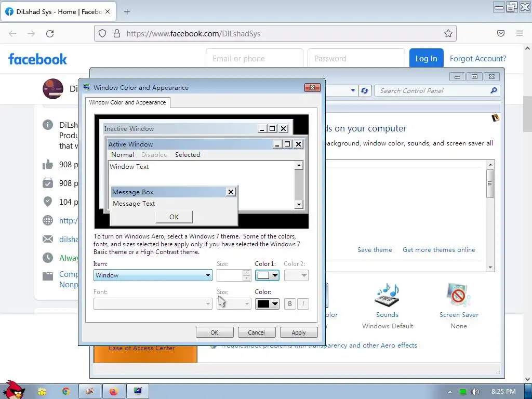Screen dimensions: 532x399
Task: Save page to Pocket icon
Action: [x=501, y=33]
